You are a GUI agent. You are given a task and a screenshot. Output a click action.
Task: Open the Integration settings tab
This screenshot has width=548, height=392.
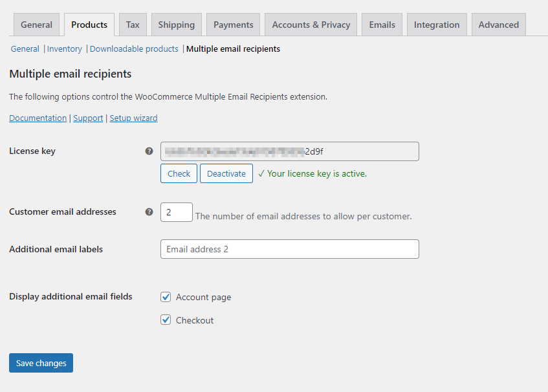(437, 25)
